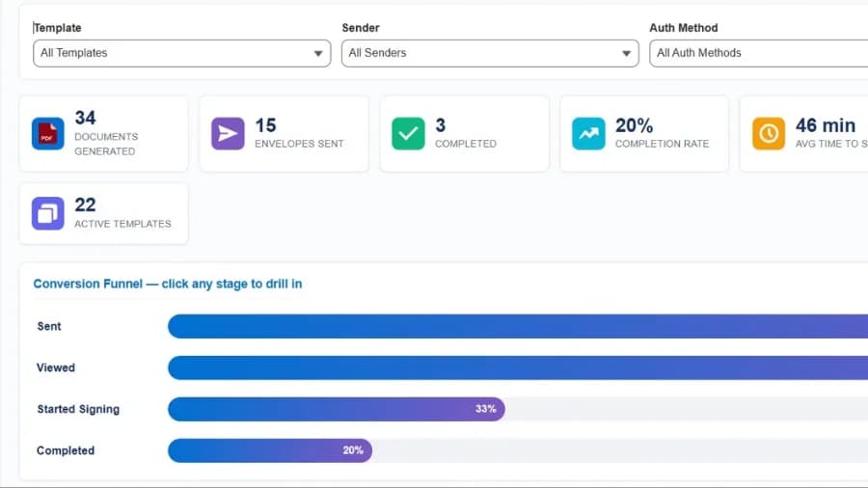868x488 pixels.
Task: Click the Auth Method filter label
Action: (684, 28)
